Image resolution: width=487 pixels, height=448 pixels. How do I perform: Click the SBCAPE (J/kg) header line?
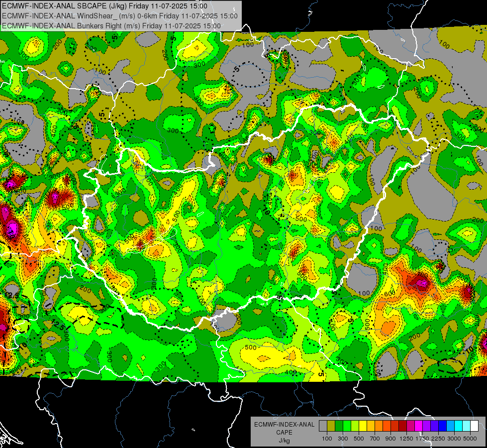click(x=104, y=6)
